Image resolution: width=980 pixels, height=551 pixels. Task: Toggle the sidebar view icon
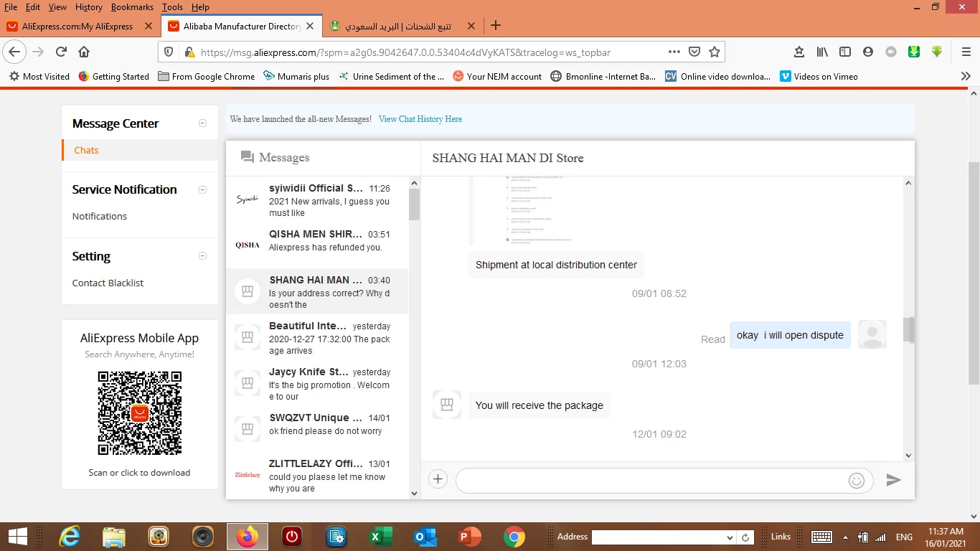(845, 52)
